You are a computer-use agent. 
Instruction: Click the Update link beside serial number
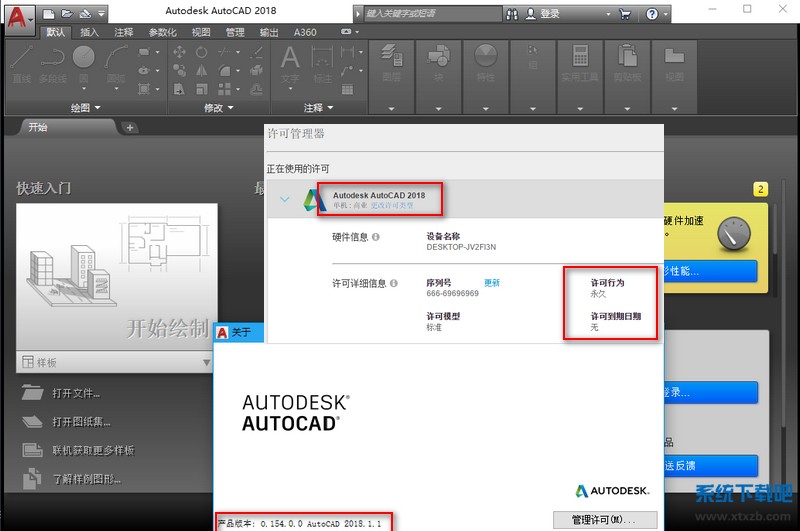pos(492,283)
